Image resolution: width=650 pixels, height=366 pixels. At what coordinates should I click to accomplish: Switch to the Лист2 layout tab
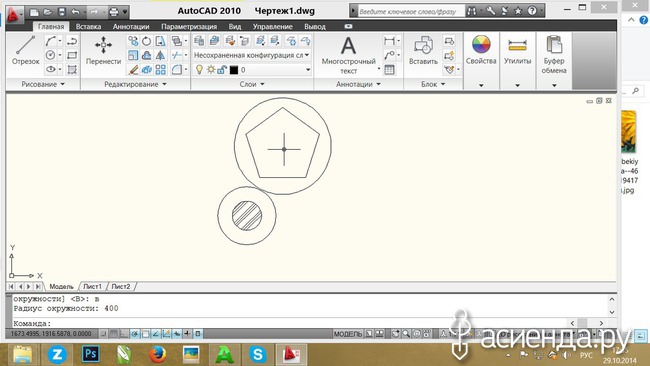pyautogui.click(x=121, y=286)
